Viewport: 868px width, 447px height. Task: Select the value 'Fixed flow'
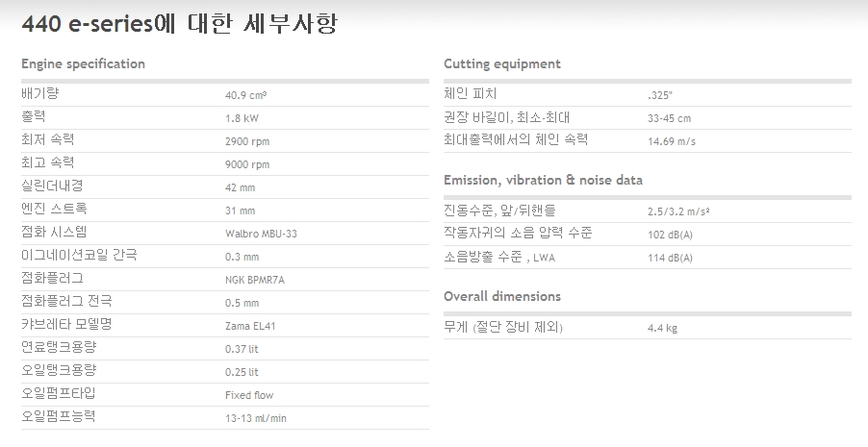click(249, 395)
